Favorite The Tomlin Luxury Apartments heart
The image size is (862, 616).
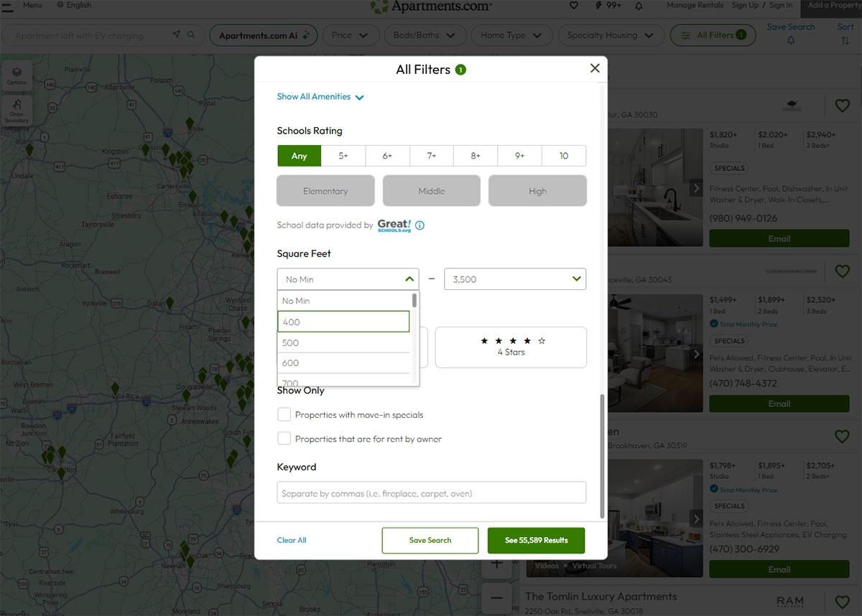tap(842, 602)
